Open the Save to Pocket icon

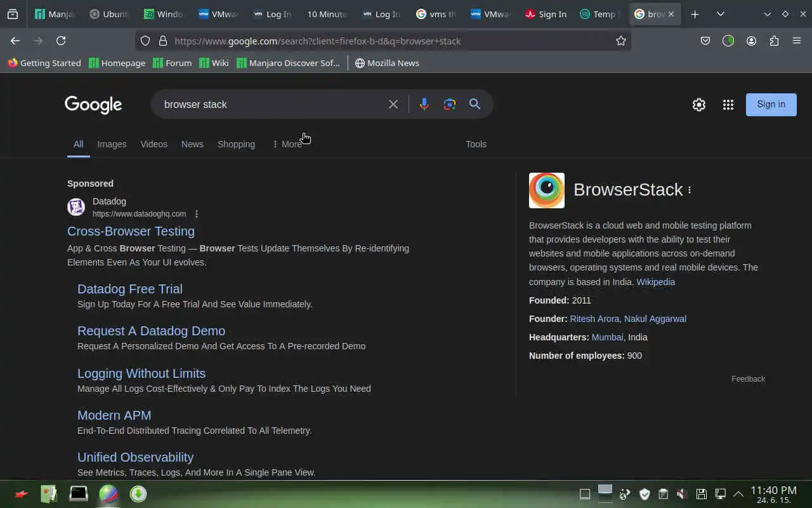(x=705, y=41)
